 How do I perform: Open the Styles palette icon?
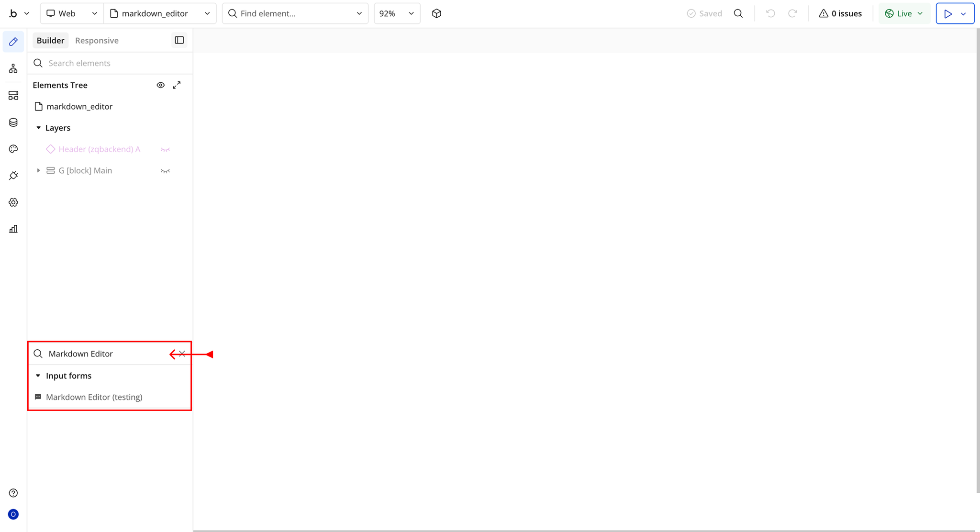click(x=13, y=149)
